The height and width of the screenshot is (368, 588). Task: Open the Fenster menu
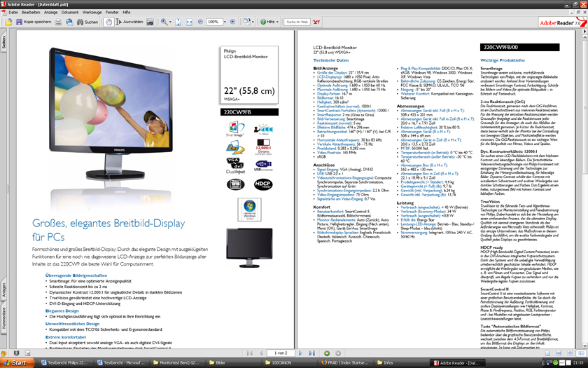tap(112, 12)
